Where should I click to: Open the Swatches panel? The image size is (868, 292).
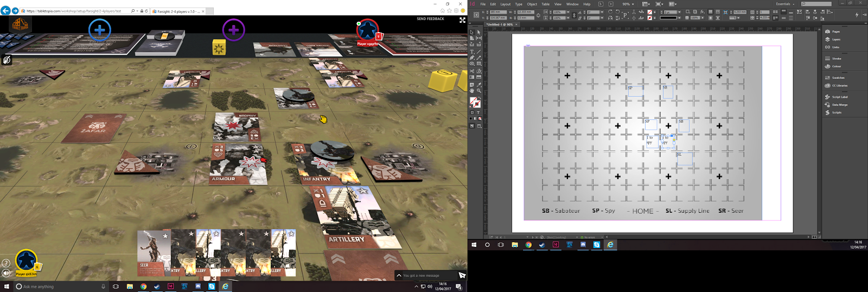coord(838,78)
